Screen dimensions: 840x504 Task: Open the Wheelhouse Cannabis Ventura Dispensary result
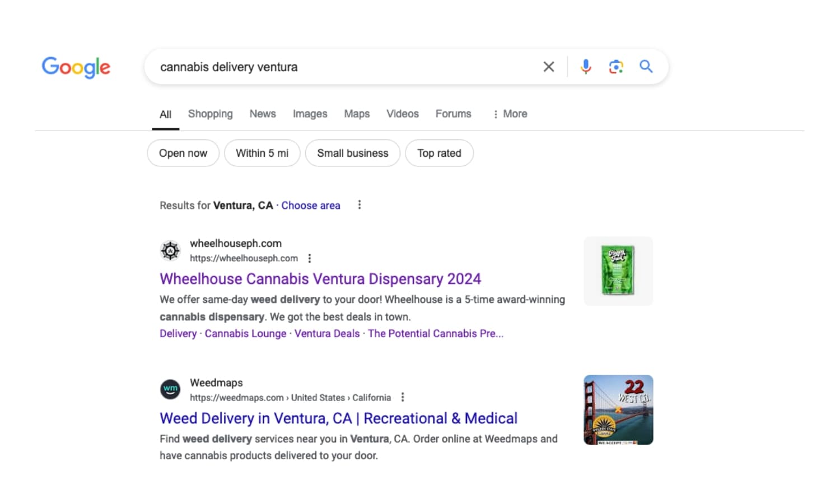[x=320, y=278]
